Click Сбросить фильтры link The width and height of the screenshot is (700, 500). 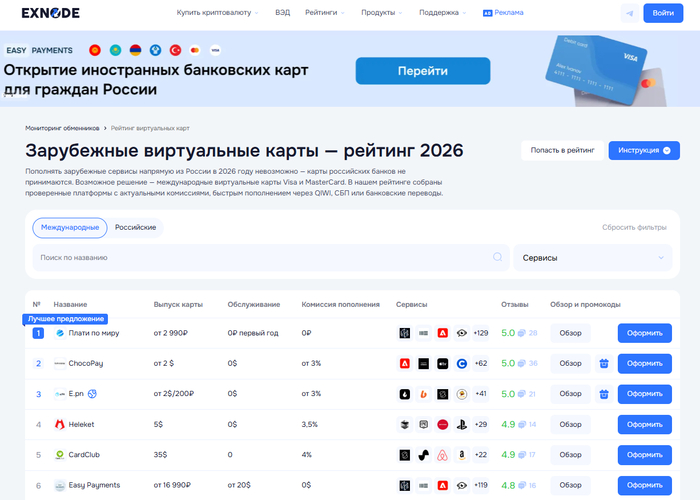tap(634, 227)
